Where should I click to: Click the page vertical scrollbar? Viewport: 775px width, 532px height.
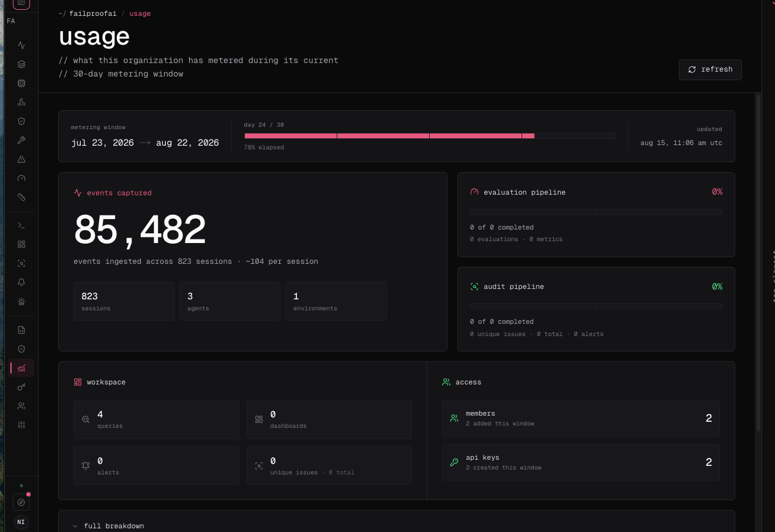click(758, 263)
